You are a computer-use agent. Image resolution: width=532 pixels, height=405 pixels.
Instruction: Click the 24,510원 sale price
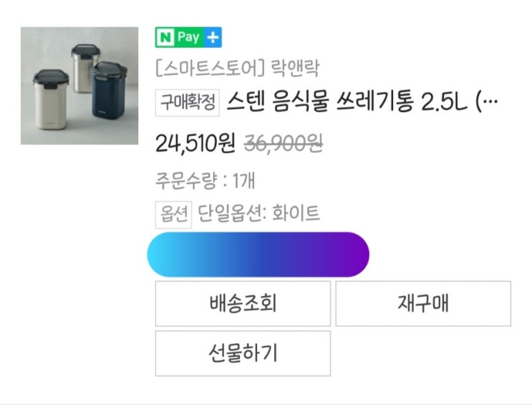[195, 144]
